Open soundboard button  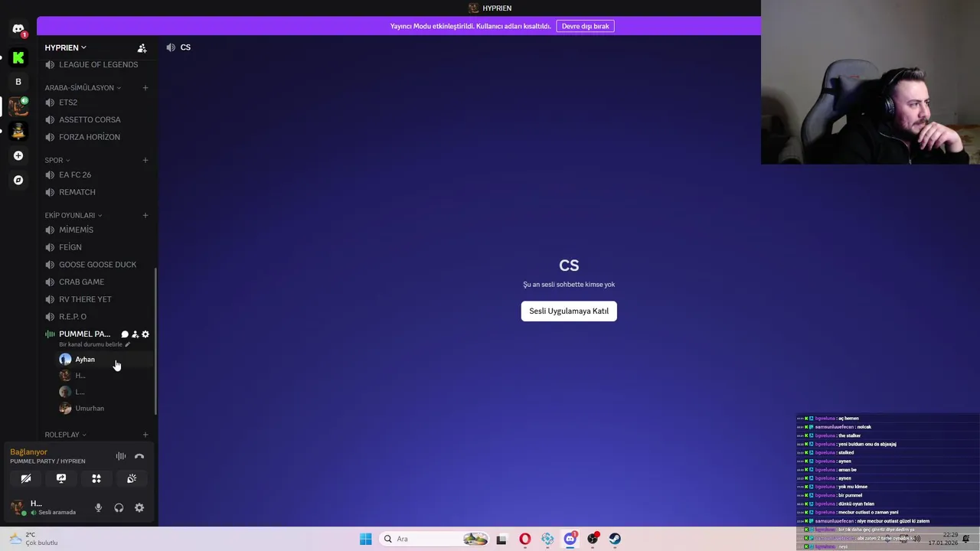[x=132, y=478]
